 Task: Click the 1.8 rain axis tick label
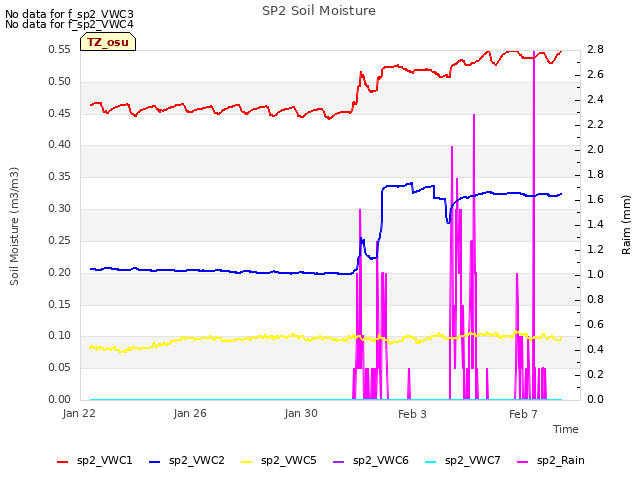click(595, 174)
